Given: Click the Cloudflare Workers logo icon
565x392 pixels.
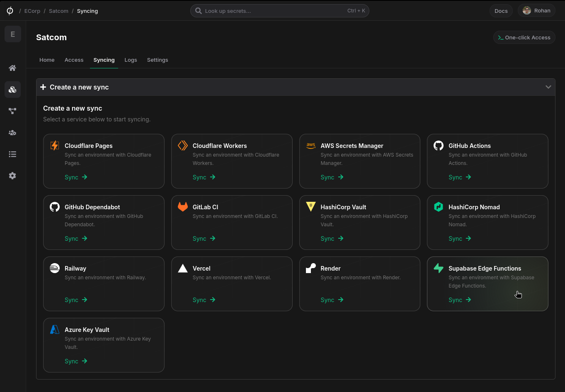Looking at the screenshot, I should click(183, 145).
